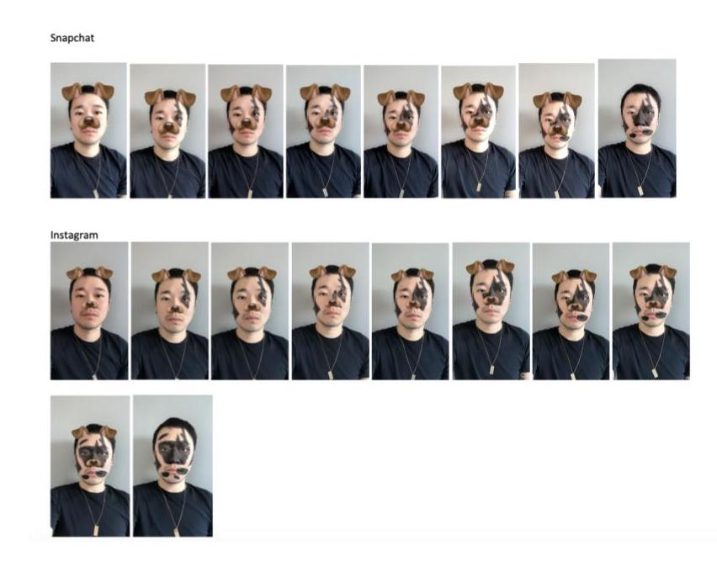
Task: Open fifth Snapchat row photo thumbnail
Action: click(401, 132)
